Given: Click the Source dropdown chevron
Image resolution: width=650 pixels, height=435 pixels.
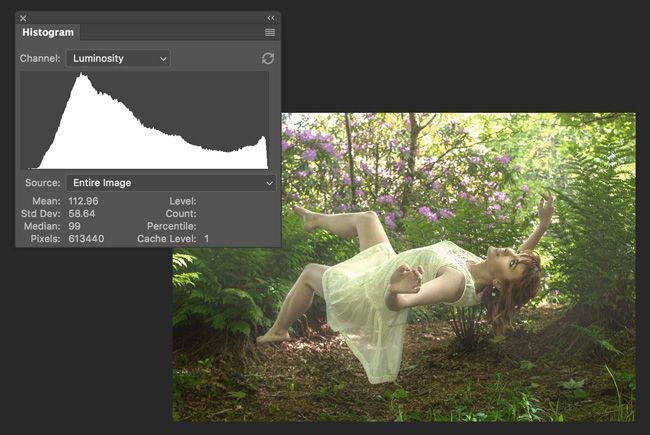Looking at the screenshot, I should coord(269,183).
